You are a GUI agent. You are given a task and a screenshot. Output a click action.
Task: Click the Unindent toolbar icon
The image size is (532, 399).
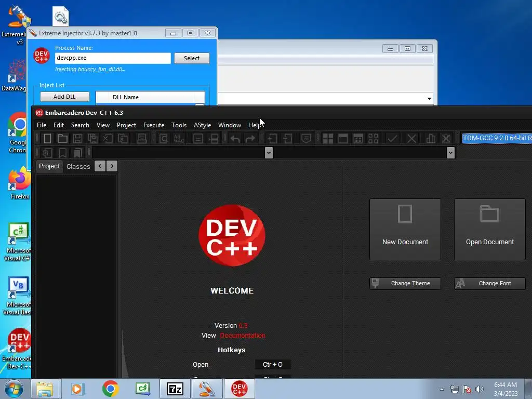point(287,138)
